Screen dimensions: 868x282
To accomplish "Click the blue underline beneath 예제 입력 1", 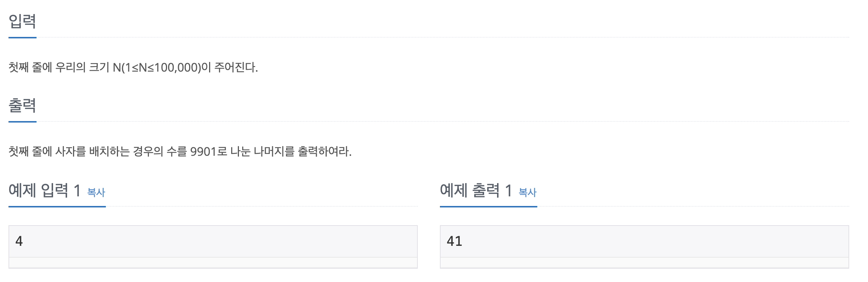I will point(57,207).
